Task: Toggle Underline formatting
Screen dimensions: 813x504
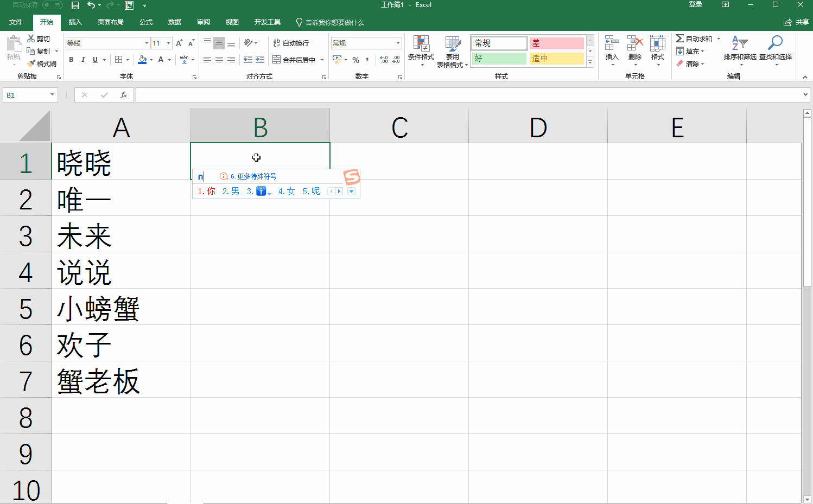Action: (96, 60)
